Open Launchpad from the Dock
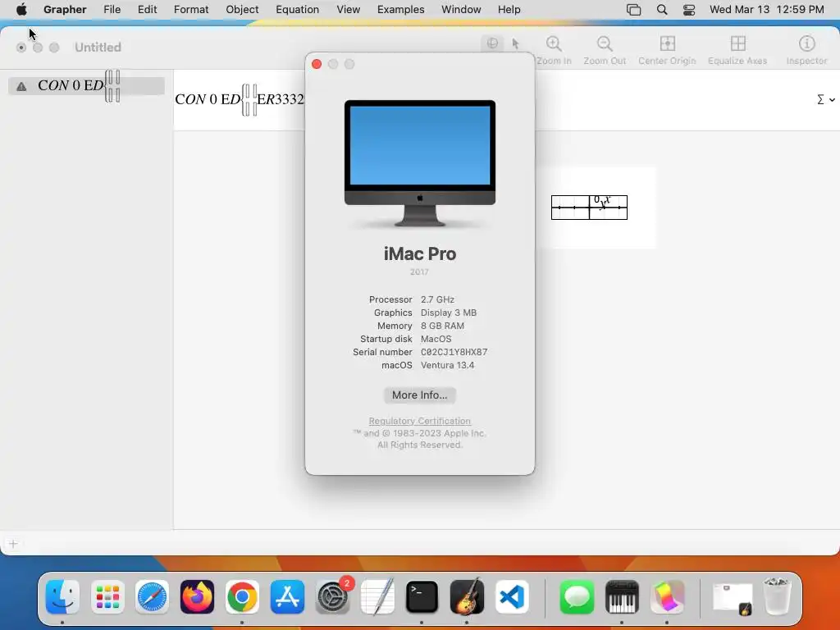Viewport: 840px width, 630px height. click(x=107, y=597)
